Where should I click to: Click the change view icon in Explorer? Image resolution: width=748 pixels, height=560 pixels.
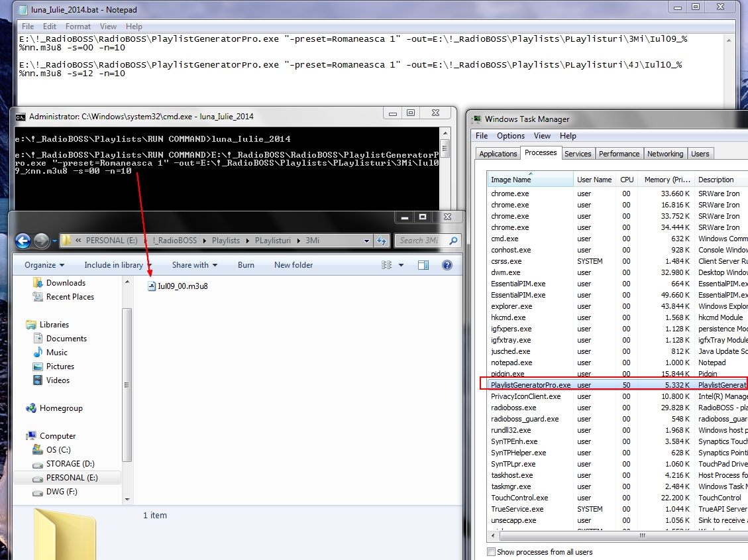tap(386, 265)
